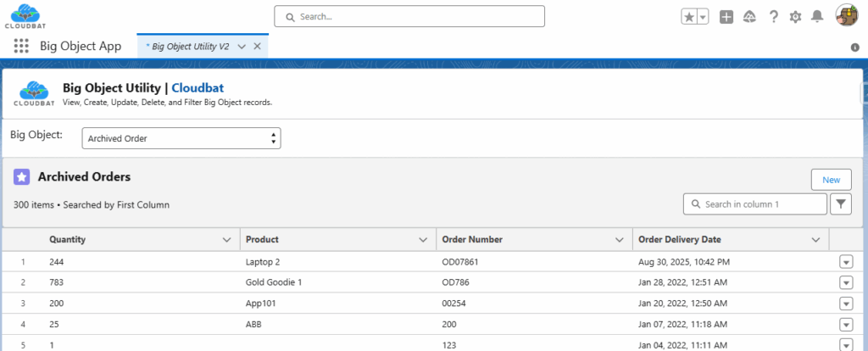
Task: Open row actions for Laptop 2 order
Action: pyautogui.click(x=845, y=262)
